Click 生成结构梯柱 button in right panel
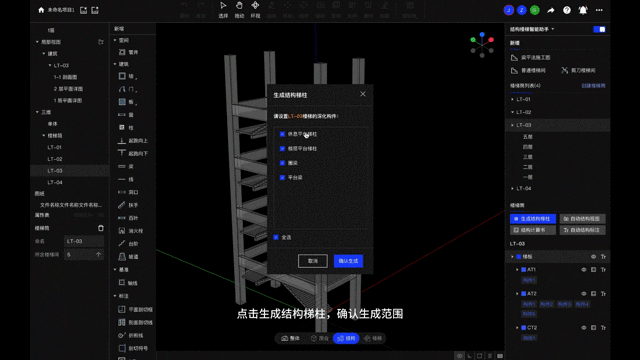 [533, 219]
